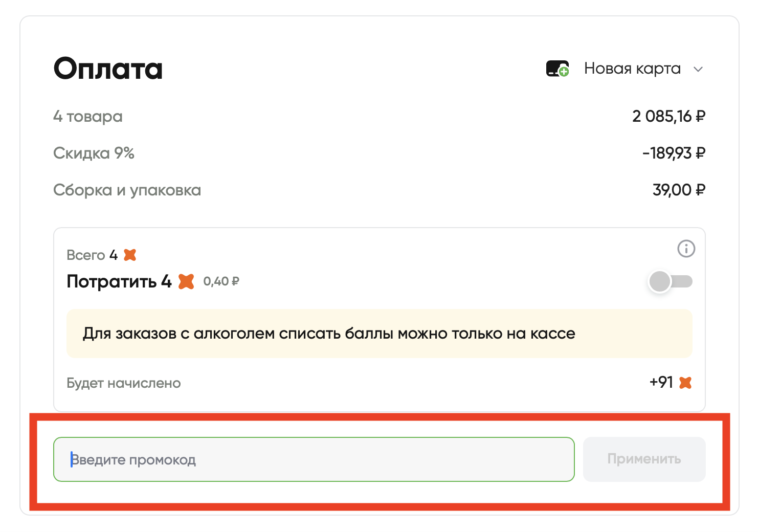Toggle the Потратить 4 points switch
This screenshot has height=532, width=758.
click(670, 281)
